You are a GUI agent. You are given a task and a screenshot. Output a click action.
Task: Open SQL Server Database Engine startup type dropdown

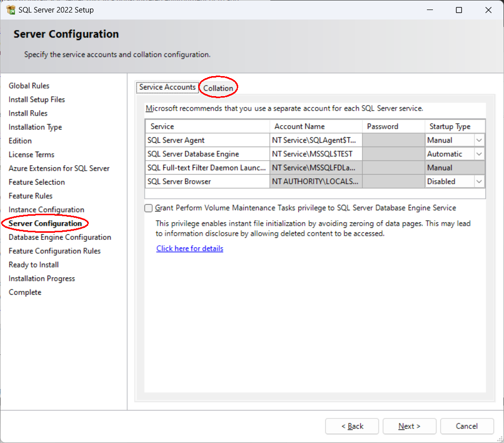(x=479, y=154)
